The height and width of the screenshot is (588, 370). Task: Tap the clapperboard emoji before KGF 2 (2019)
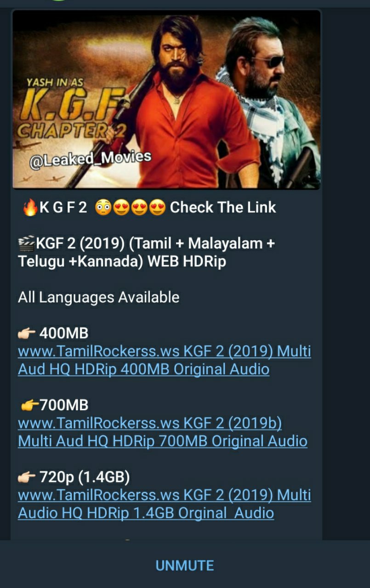click(x=27, y=243)
